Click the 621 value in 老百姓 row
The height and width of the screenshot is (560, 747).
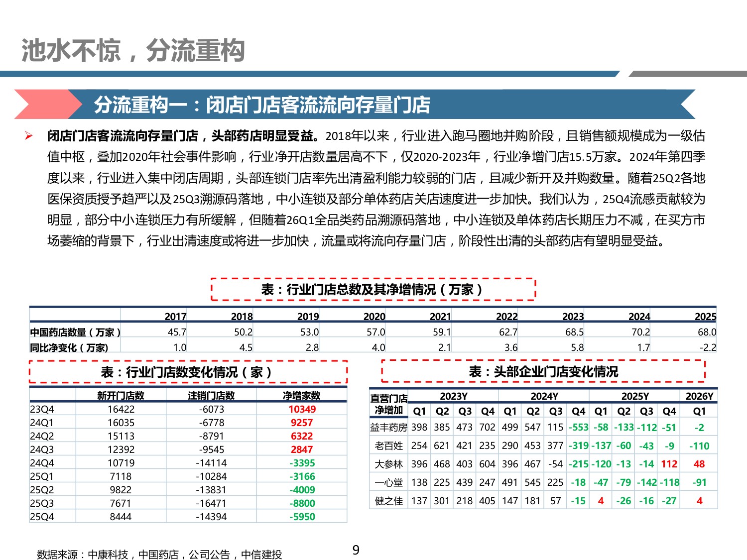[442, 446]
